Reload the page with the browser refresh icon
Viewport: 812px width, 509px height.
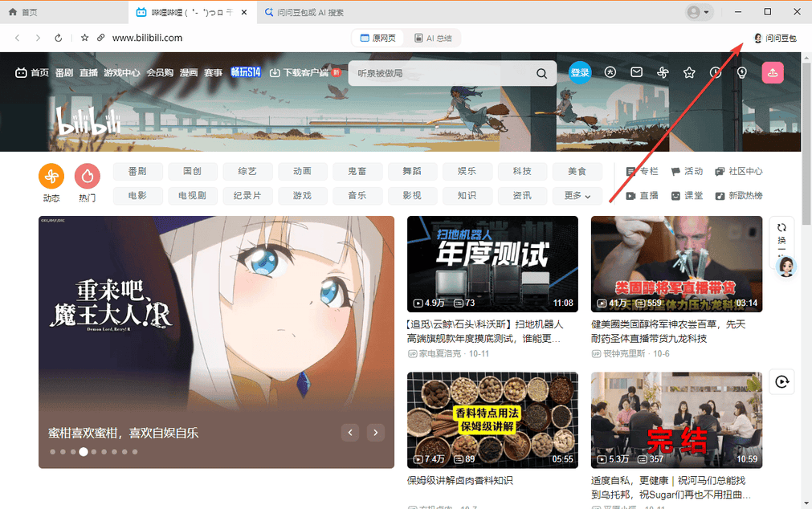pyautogui.click(x=56, y=37)
